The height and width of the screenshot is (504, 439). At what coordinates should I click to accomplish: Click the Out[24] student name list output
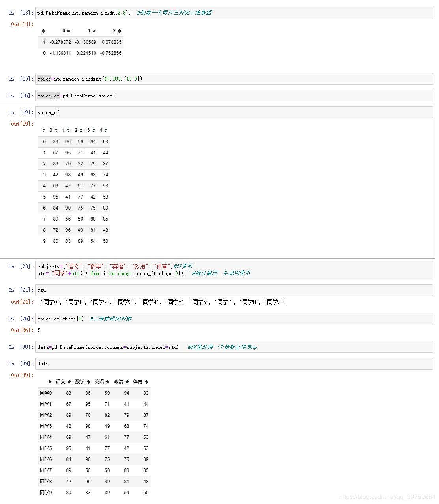tap(162, 302)
